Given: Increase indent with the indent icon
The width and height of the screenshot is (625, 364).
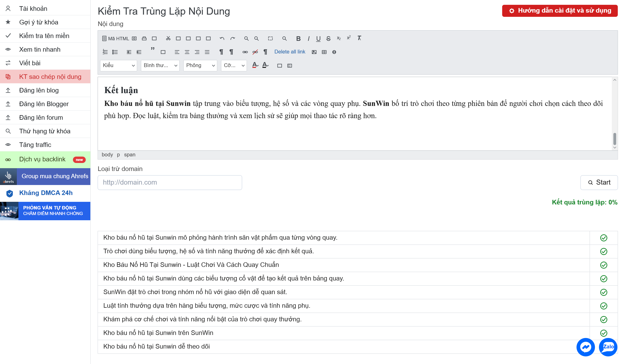Looking at the screenshot, I should [x=139, y=52].
